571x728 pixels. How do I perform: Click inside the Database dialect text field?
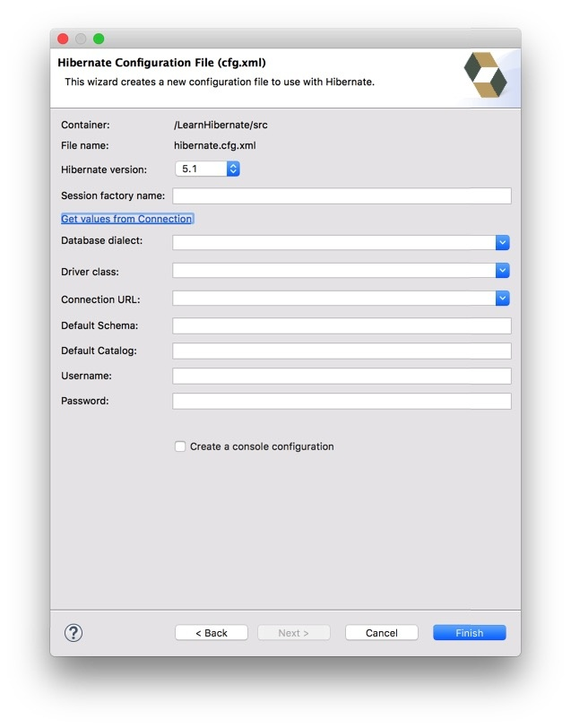(x=333, y=242)
